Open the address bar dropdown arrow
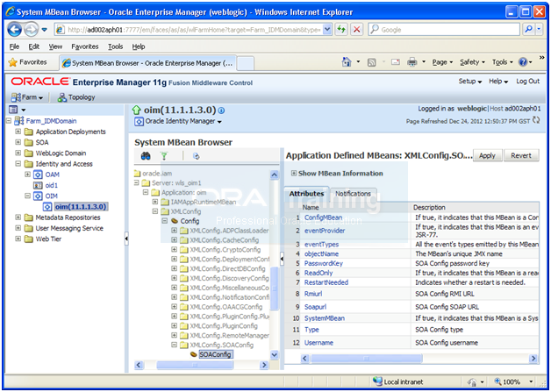This screenshot has height=392, width=551. click(327, 30)
